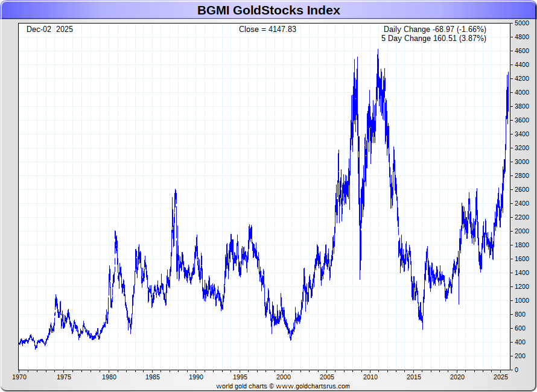
Task: Click the y-axis value 1000
Action: pos(521,300)
